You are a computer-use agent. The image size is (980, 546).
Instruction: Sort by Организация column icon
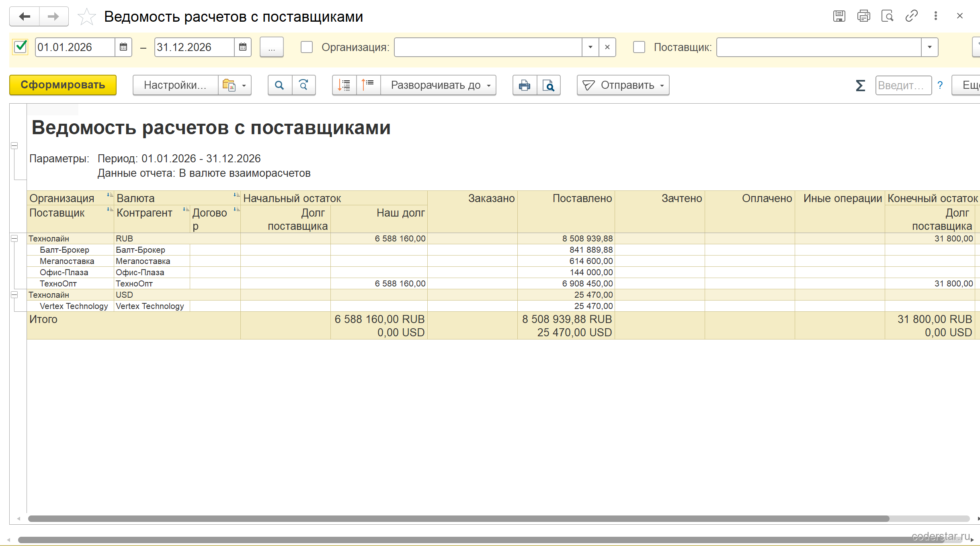click(110, 195)
